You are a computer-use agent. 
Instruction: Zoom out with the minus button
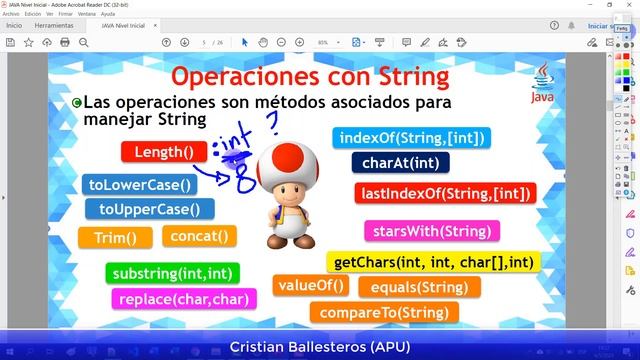(x=281, y=42)
